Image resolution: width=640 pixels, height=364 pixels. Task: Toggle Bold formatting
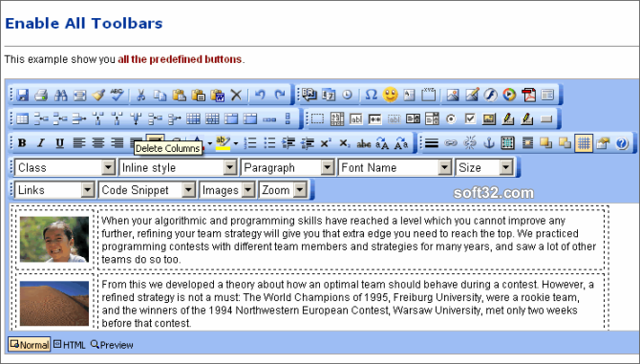pos(22,142)
